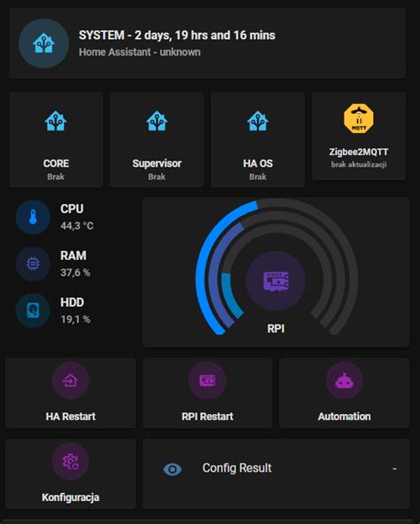Screen dimensions: 420x524
Task: Click the 44,3 °C CPU temperature value
Action: pyautogui.click(x=77, y=226)
